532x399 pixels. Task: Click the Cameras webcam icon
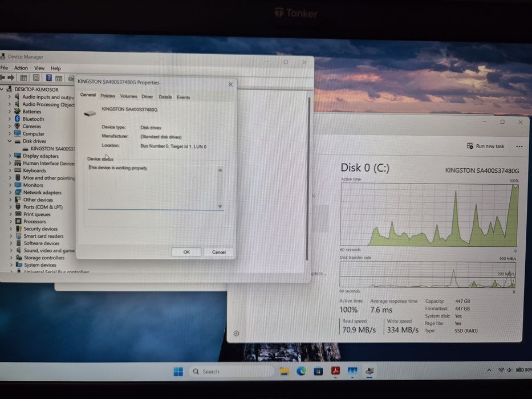tap(17, 126)
